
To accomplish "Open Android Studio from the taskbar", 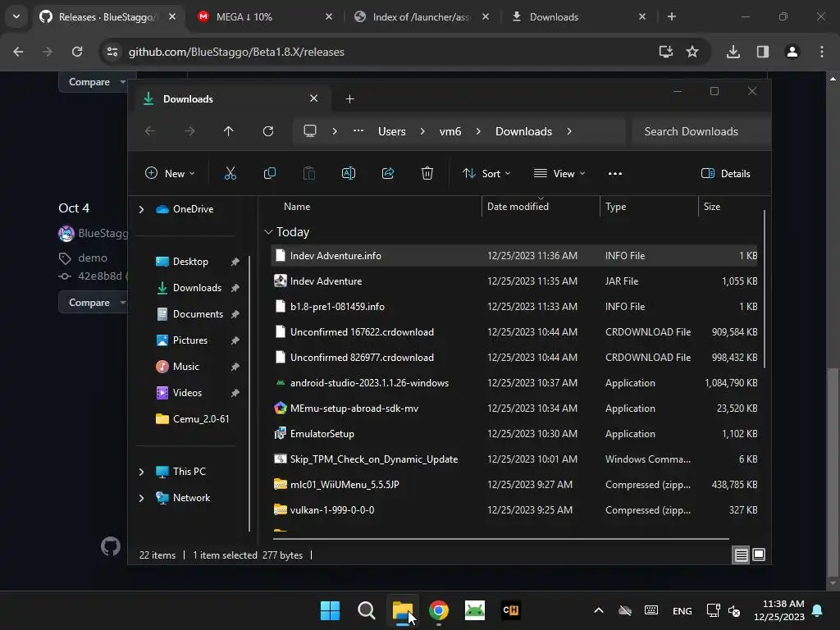I will [475, 610].
